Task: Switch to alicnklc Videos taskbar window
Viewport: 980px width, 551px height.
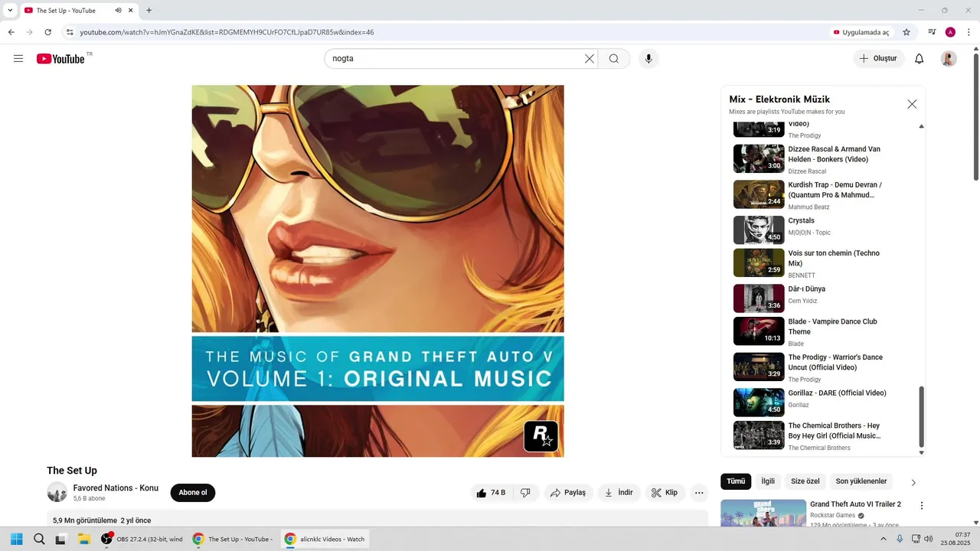Action: pyautogui.click(x=325, y=539)
